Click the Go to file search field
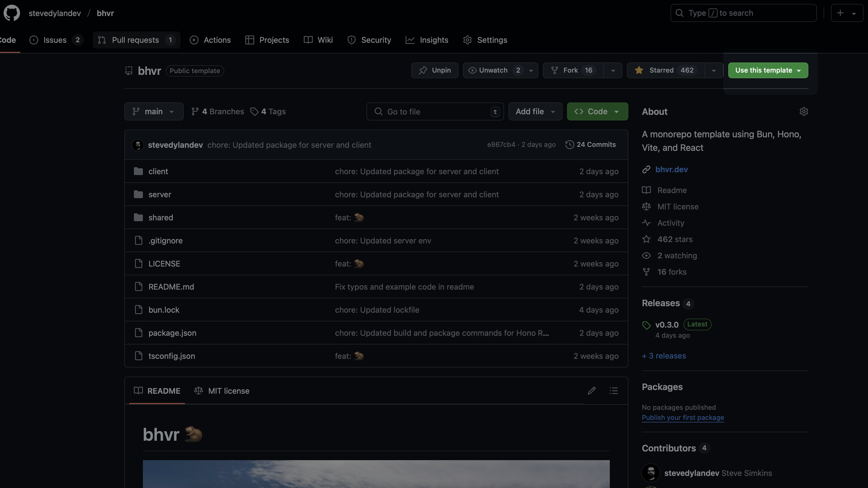The height and width of the screenshot is (488, 868). tap(435, 112)
